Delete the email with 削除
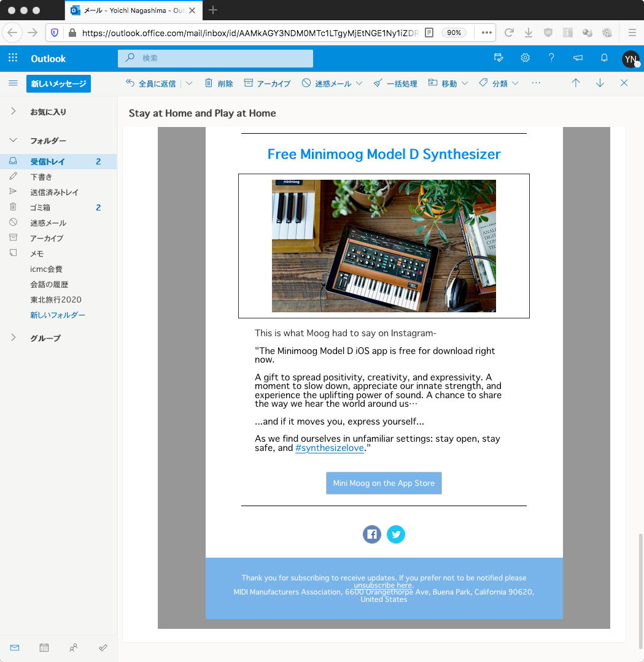This screenshot has width=644, height=662. 219,83
